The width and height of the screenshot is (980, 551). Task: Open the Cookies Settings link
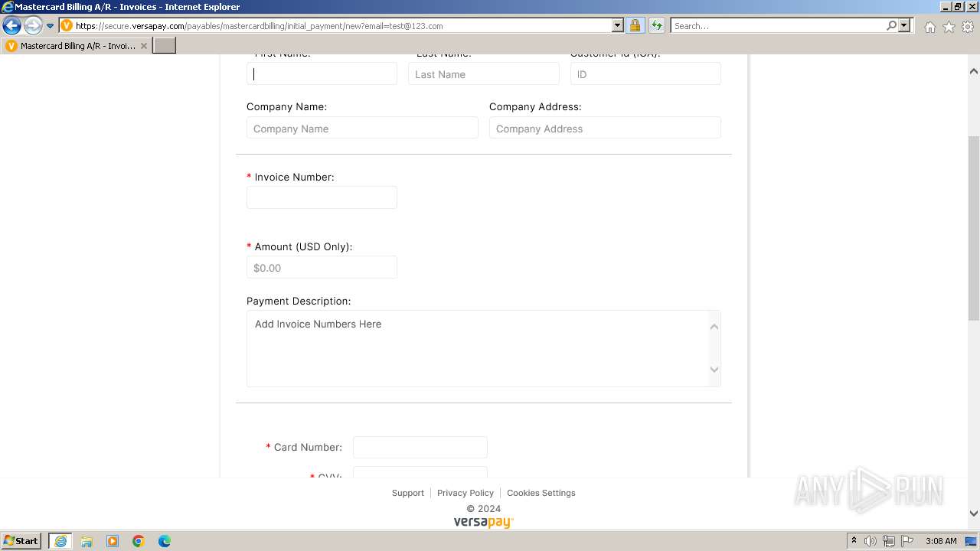pos(541,493)
